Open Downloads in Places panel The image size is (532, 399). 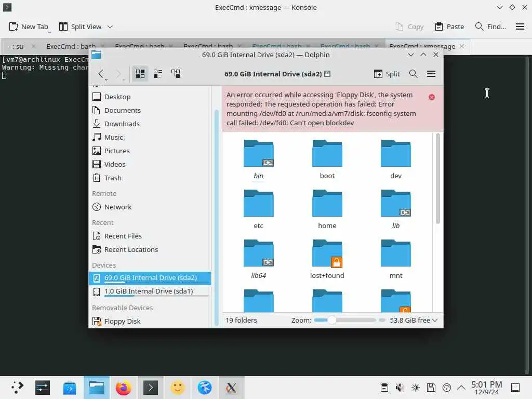tap(150, 124)
